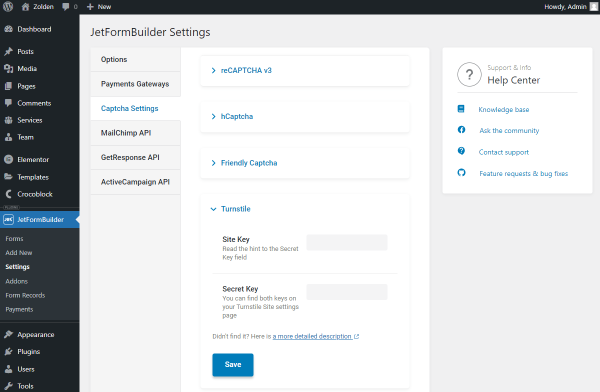Click the Posts pin icon
Image resolution: width=600 pixels, height=392 pixels.
click(x=8, y=51)
